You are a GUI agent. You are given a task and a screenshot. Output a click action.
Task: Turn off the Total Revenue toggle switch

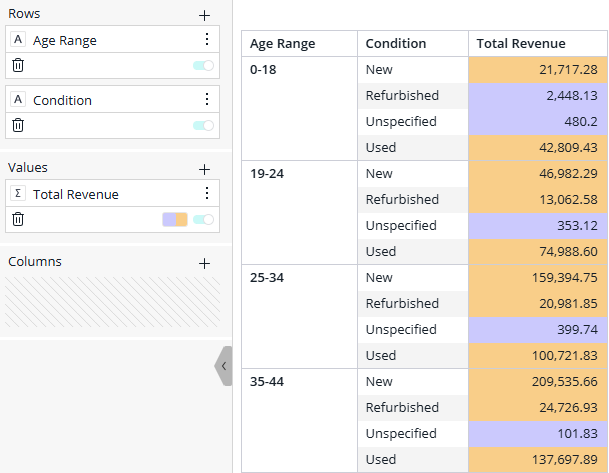pyautogui.click(x=203, y=220)
